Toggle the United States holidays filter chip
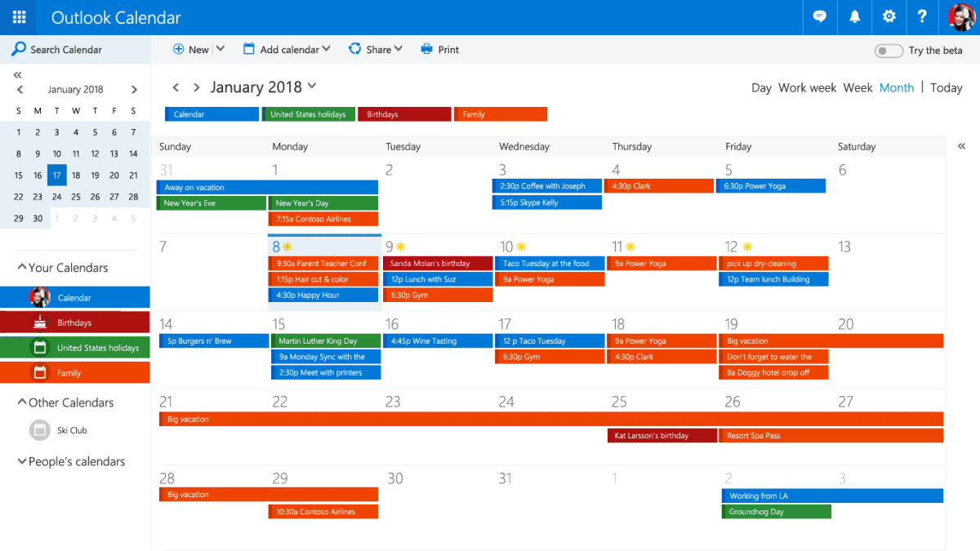 pyautogui.click(x=308, y=113)
